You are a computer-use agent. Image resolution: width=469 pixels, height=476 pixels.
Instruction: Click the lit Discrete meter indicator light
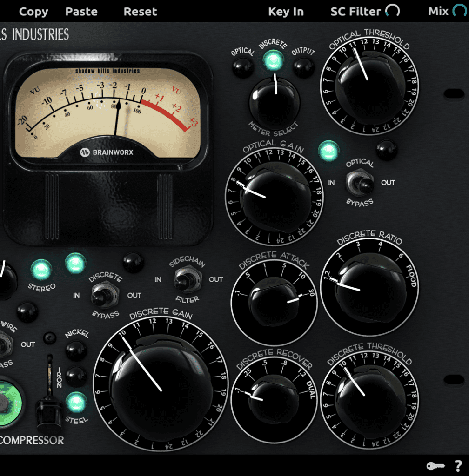(274, 60)
